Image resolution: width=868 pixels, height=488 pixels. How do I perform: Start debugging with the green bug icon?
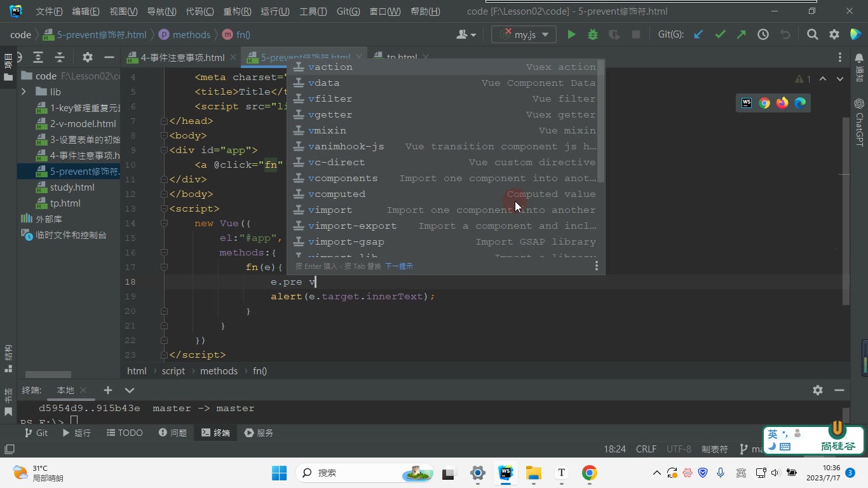click(x=593, y=35)
